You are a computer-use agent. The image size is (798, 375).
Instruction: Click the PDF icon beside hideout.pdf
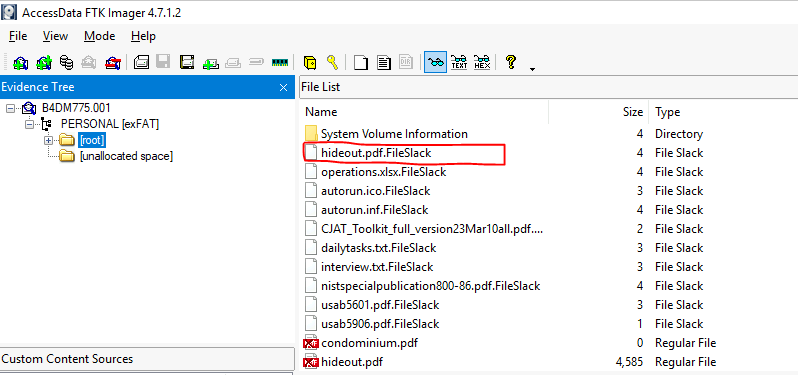click(311, 363)
